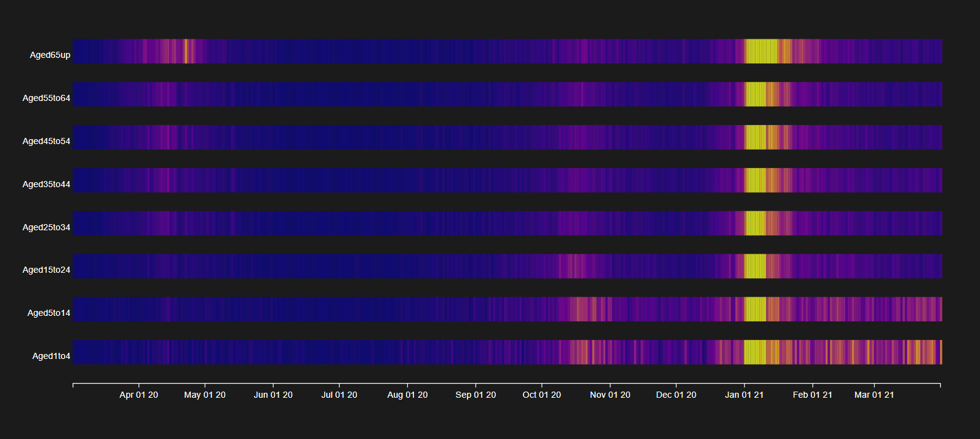Select the May 01 20 date label
This screenshot has height=439, width=980.
[x=204, y=395]
